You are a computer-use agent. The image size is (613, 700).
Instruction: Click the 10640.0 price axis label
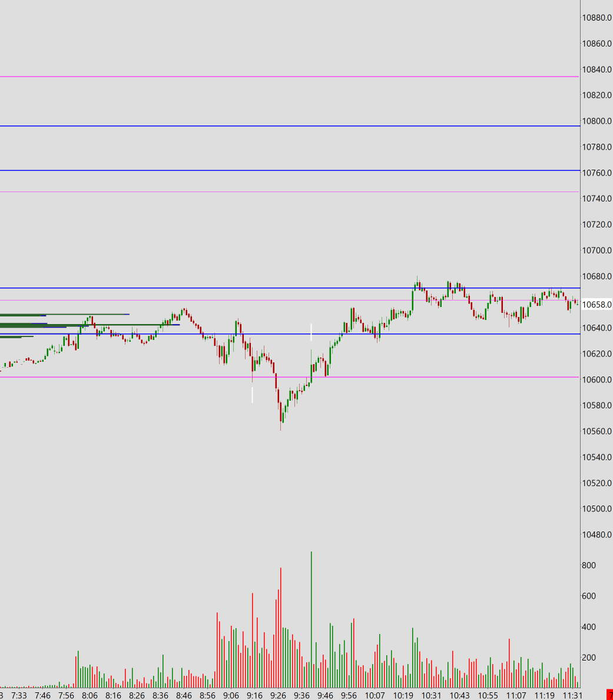click(597, 328)
